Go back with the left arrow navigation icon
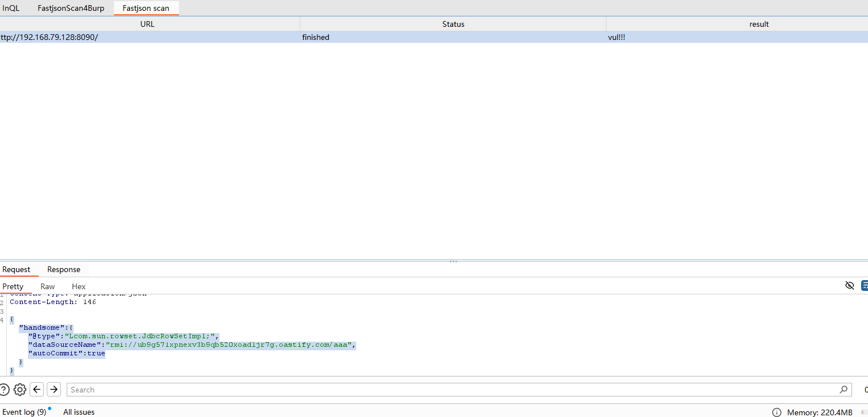The height and width of the screenshot is (417, 868). pyautogui.click(x=36, y=389)
